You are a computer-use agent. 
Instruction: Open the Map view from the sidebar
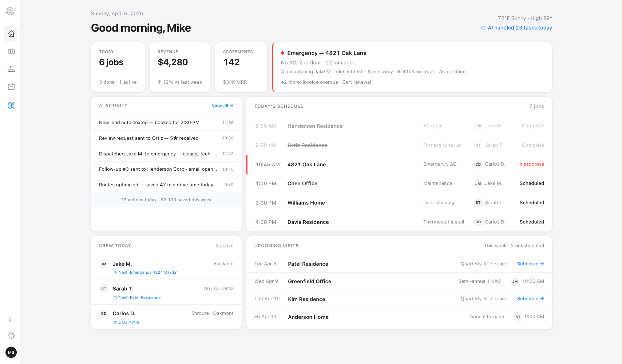pos(11,51)
